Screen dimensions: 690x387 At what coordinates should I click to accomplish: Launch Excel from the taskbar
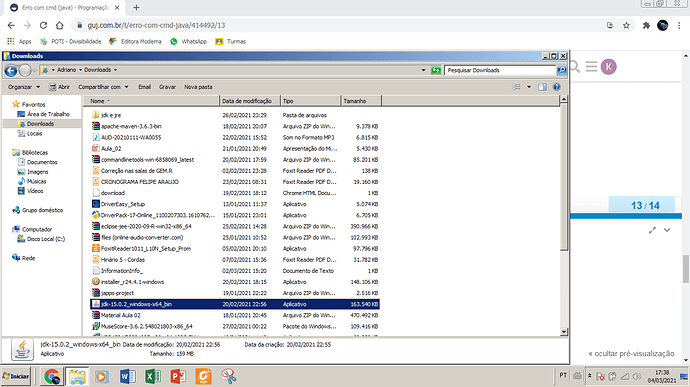click(153, 376)
